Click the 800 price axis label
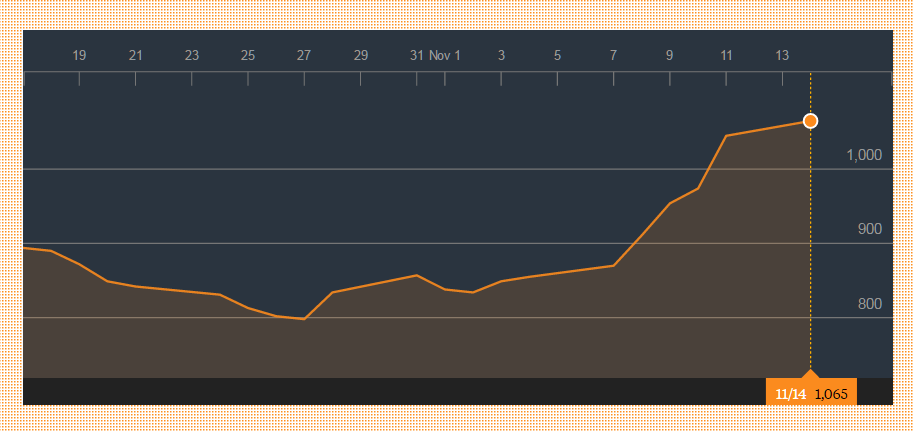This screenshot has height=432, width=913. (868, 304)
